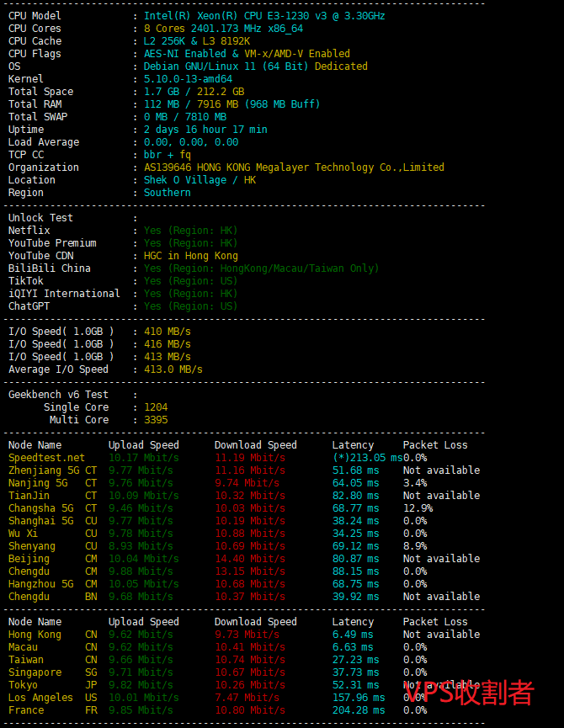This screenshot has width=564, height=728.
Task: Select the Changsha 5G packet loss 12.9%
Action: [418, 508]
